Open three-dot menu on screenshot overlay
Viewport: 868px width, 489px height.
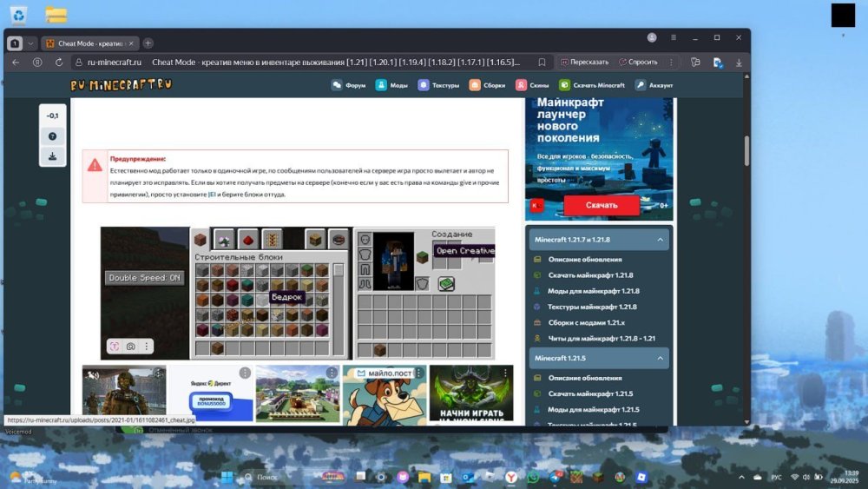pyautogui.click(x=146, y=347)
